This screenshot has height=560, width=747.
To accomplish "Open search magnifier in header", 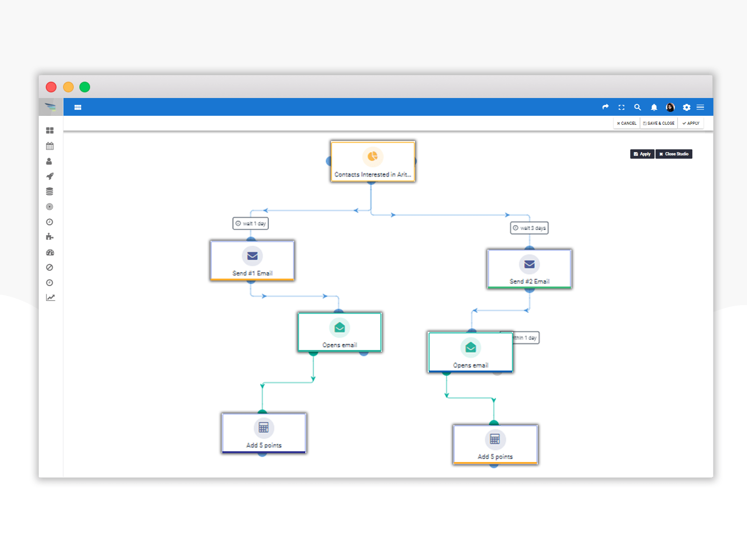I will (637, 107).
